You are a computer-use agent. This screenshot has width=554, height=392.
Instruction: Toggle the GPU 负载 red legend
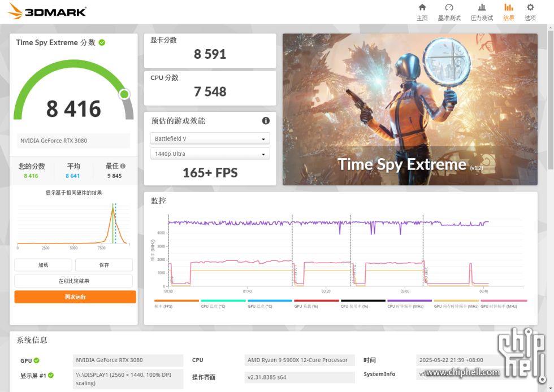pyautogui.click(x=316, y=303)
